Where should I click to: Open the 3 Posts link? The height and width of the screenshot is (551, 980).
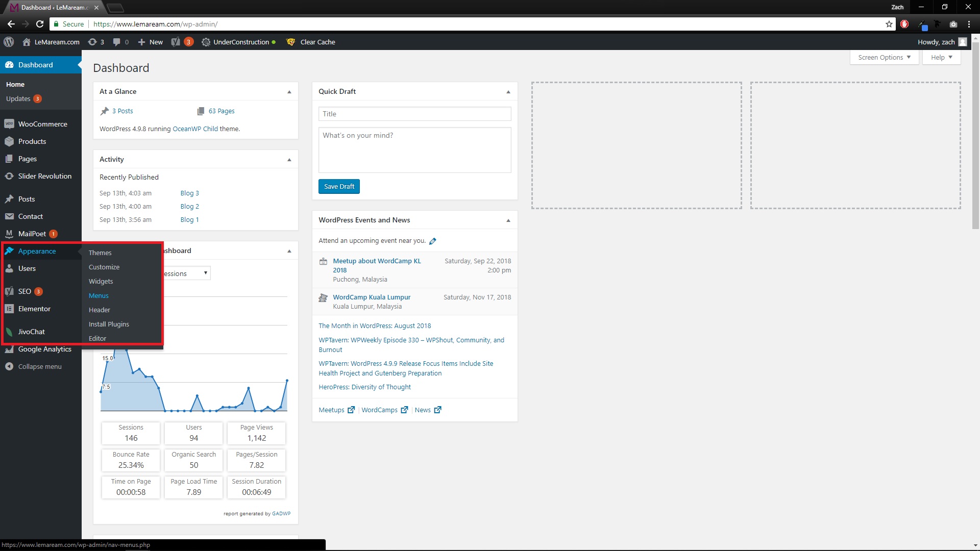click(122, 111)
